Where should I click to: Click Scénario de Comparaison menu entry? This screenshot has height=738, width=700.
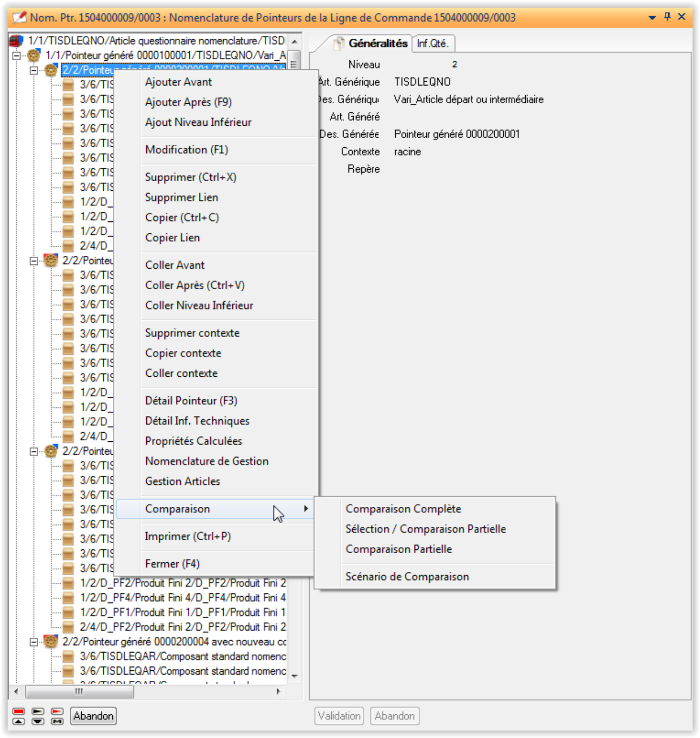pyautogui.click(x=407, y=577)
